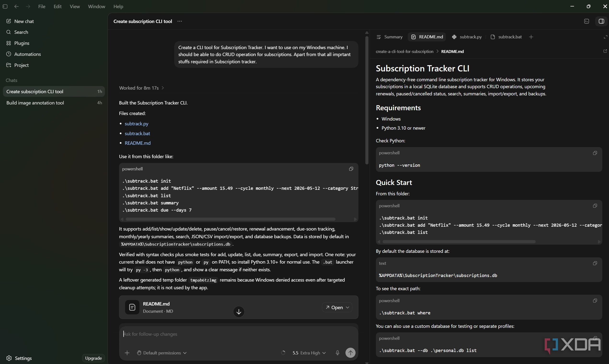Copy the subtrack.bat where command
The width and height of the screenshot is (609, 364).
[595, 301]
